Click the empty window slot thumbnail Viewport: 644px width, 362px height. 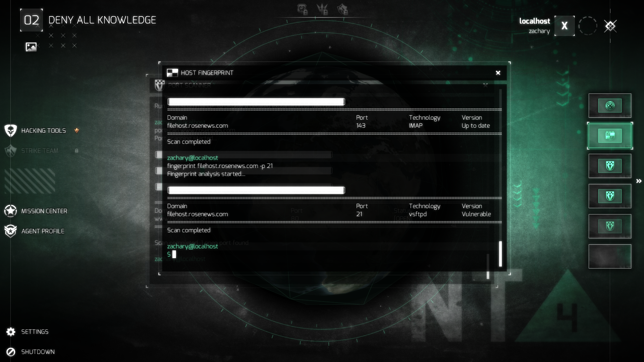point(610,256)
